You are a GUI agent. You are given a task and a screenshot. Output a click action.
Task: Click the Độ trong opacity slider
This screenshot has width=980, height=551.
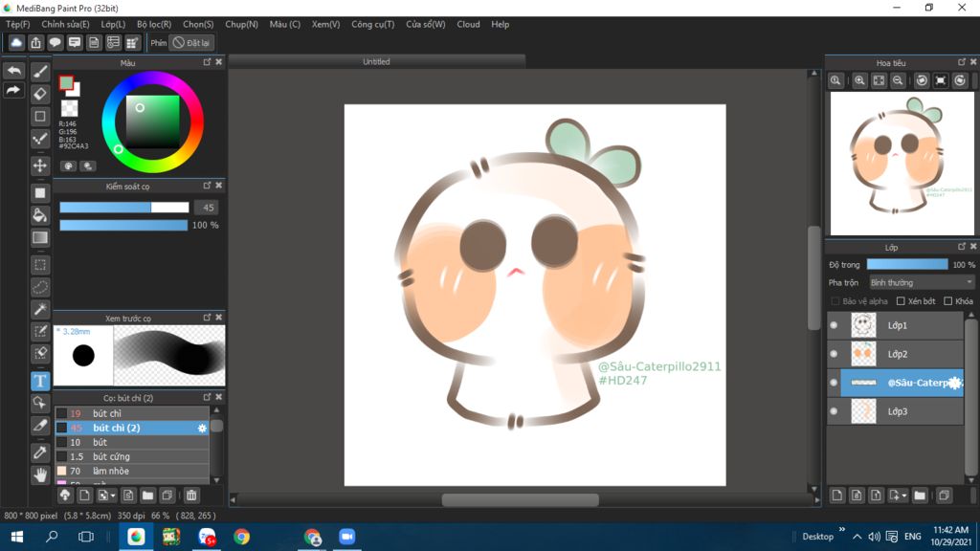[x=907, y=265]
